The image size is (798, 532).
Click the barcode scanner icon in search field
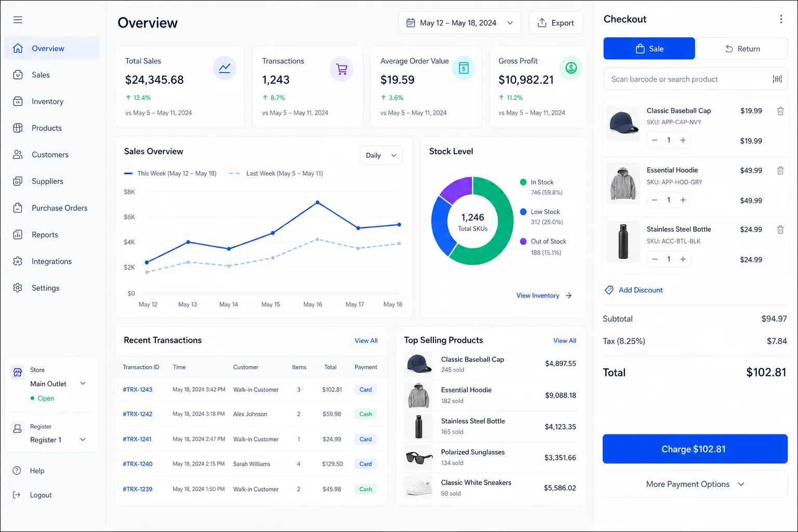pyautogui.click(x=777, y=79)
